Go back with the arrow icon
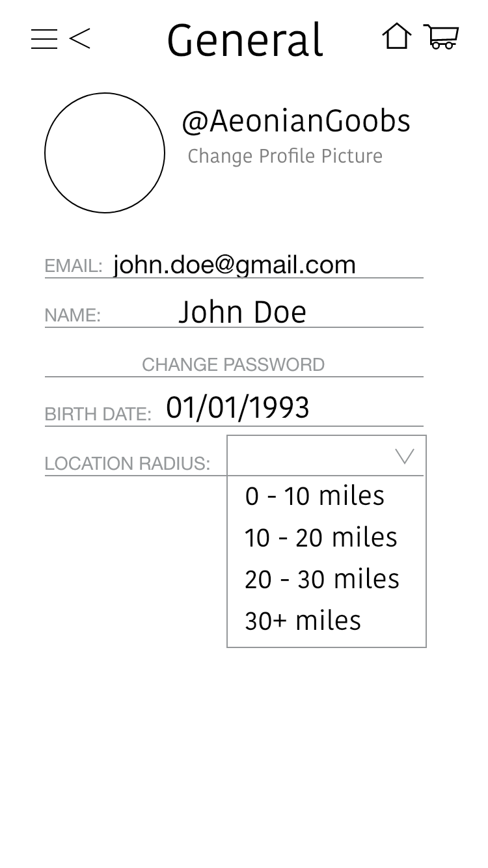This screenshot has width=488, height=868. click(79, 39)
